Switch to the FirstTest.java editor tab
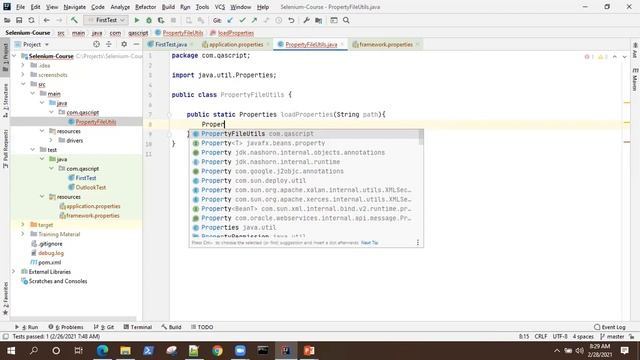640x360 pixels. tap(171, 44)
